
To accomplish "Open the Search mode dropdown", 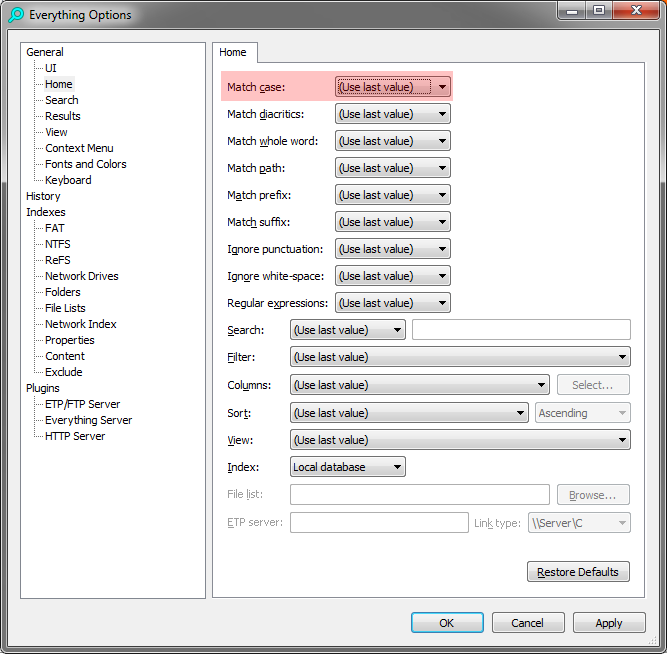I will click(x=348, y=330).
